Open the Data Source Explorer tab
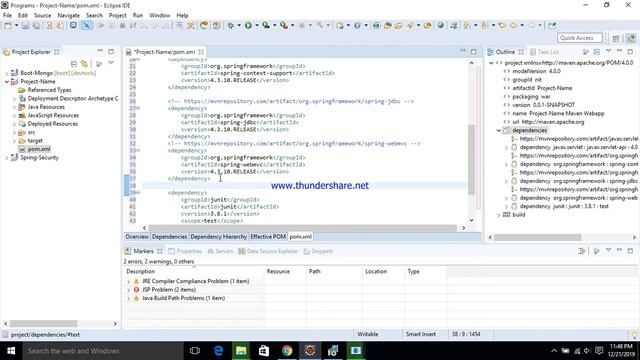 tap(268, 251)
